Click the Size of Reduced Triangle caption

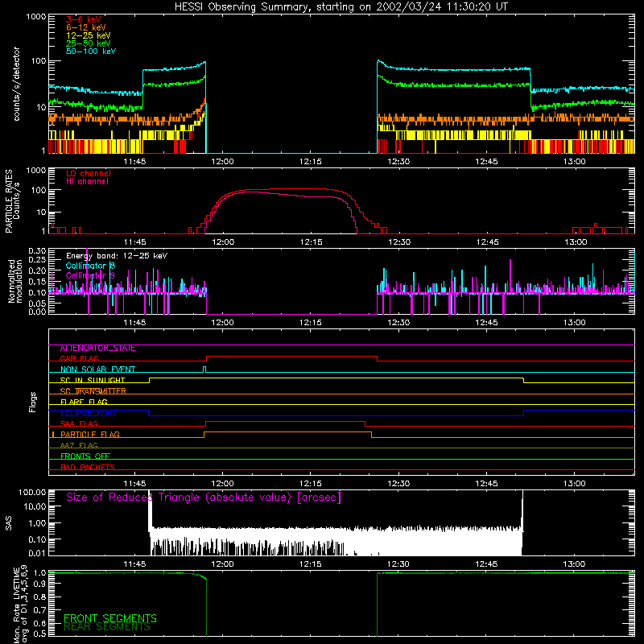pyautogui.click(x=204, y=497)
